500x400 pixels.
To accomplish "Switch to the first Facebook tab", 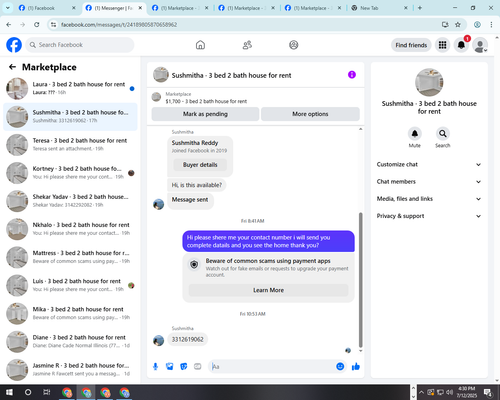I will click(47, 8).
